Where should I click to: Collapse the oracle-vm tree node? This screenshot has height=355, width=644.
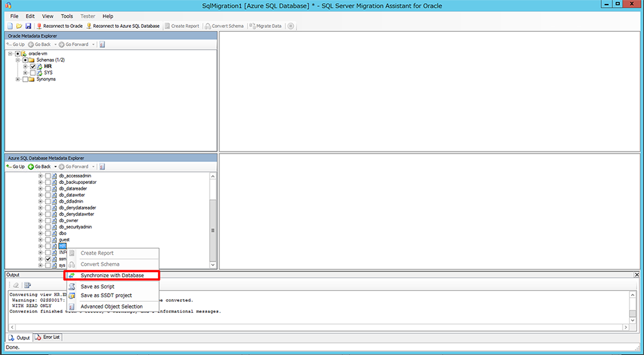click(x=10, y=54)
